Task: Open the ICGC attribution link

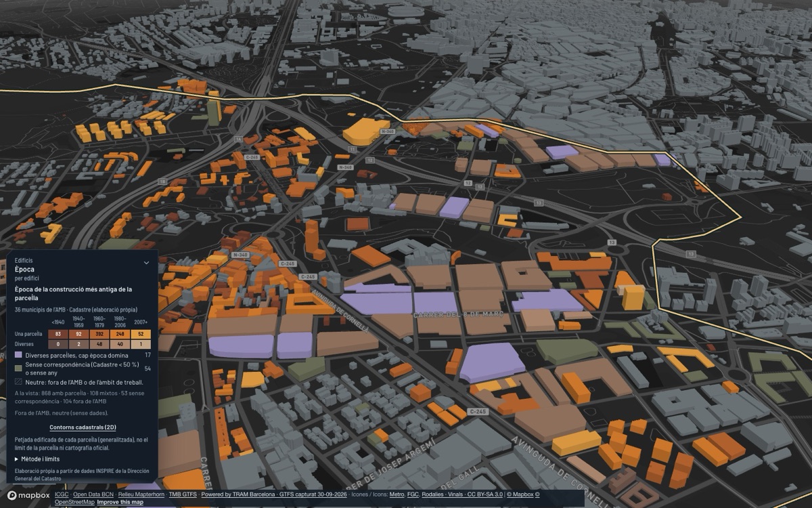Action: coord(62,494)
